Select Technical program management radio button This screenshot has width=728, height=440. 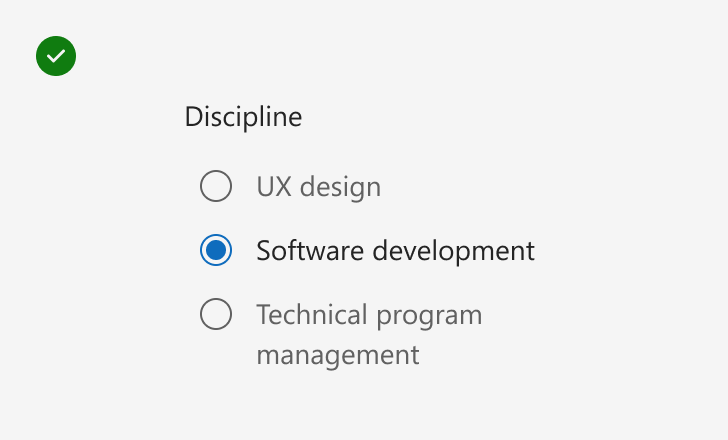[216, 314]
